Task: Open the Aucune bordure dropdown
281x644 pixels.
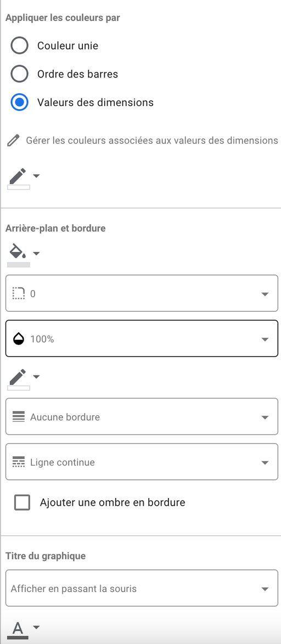Action: (x=142, y=417)
